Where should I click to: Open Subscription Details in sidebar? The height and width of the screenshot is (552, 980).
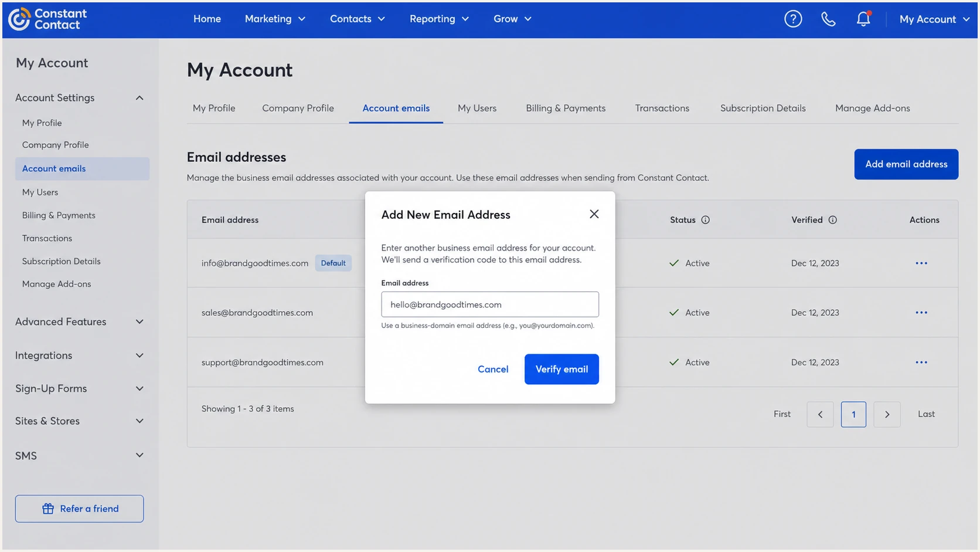(x=61, y=261)
